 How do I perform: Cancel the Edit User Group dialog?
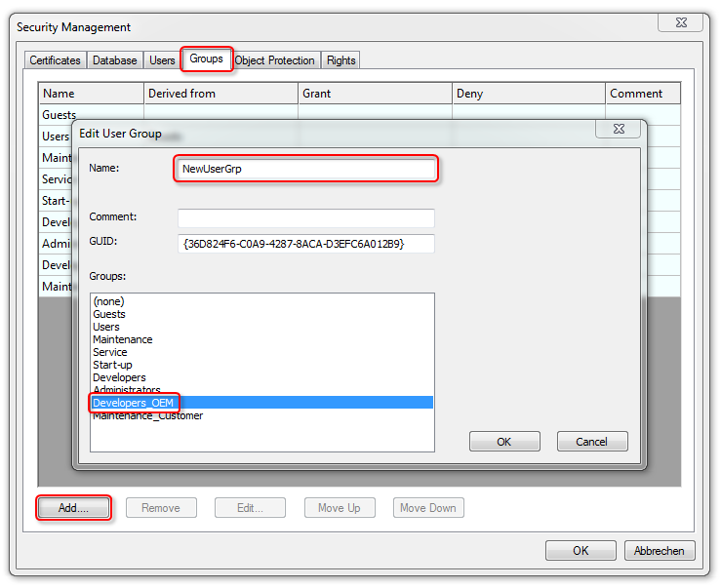pyautogui.click(x=592, y=442)
